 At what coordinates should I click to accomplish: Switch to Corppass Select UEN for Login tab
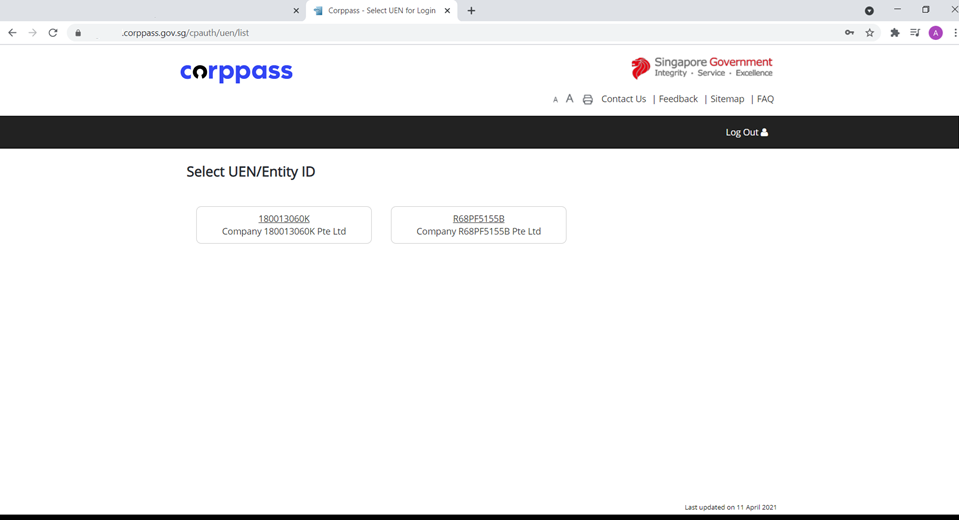tap(381, 10)
